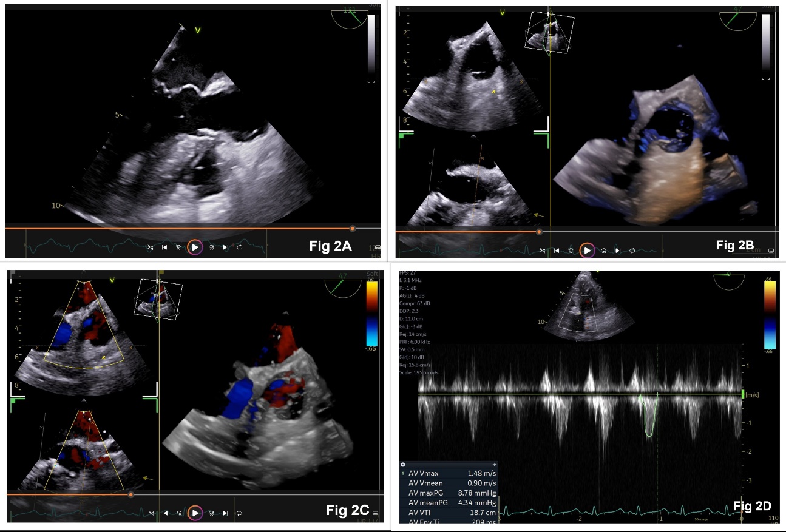This screenshot has width=786, height=532.
Task: Jump to previous clip in Fig 2C
Action: click(x=165, y=513)
